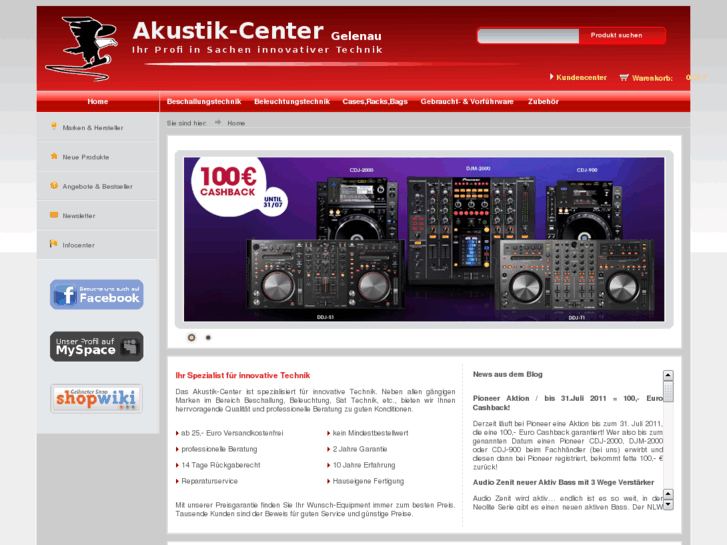
Task: Click the Pioneer 100€ cashback banner
Action: point(424,239)
